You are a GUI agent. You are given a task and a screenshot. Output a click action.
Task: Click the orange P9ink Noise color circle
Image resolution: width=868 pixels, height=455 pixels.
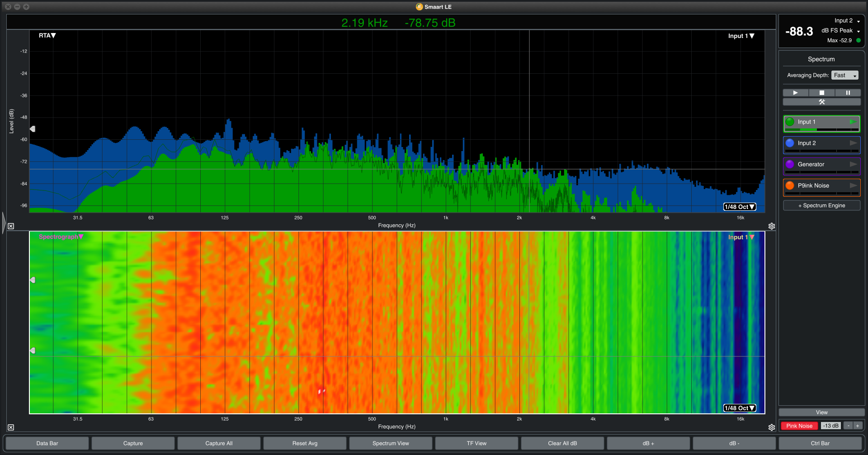(790, 185)
